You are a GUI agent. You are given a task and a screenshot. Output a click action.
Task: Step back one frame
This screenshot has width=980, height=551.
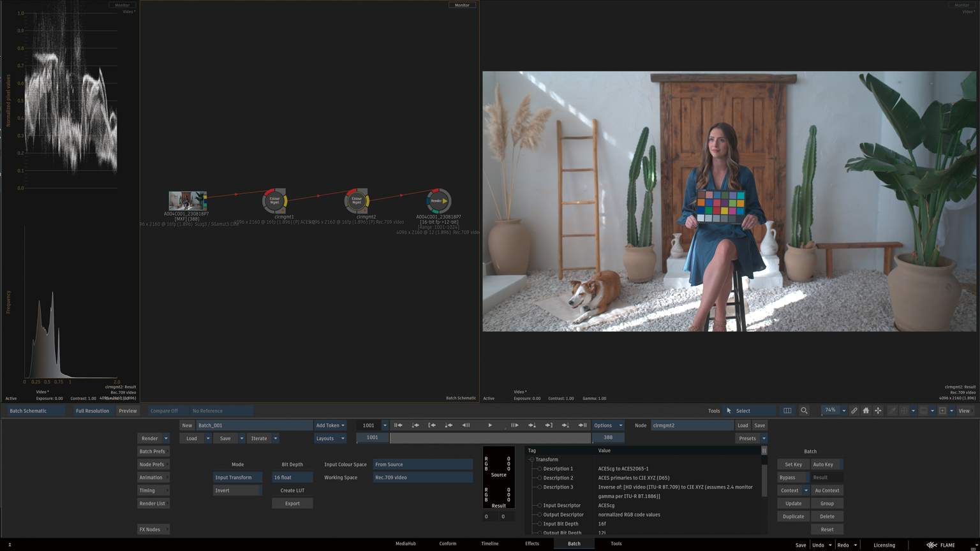[466, 425]
